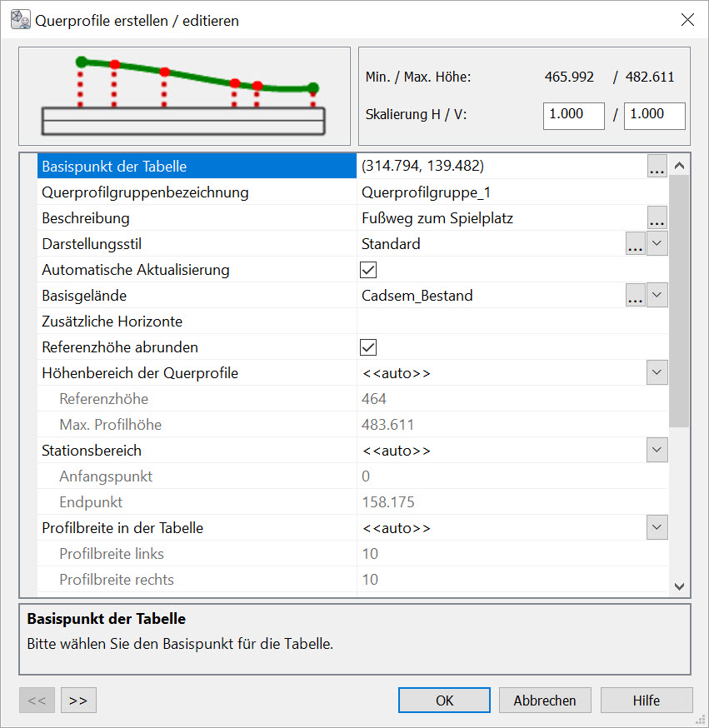Click ellipsis button for Basispunkt der Tabelle
This screenshot has width=709, height=728.
657,167
